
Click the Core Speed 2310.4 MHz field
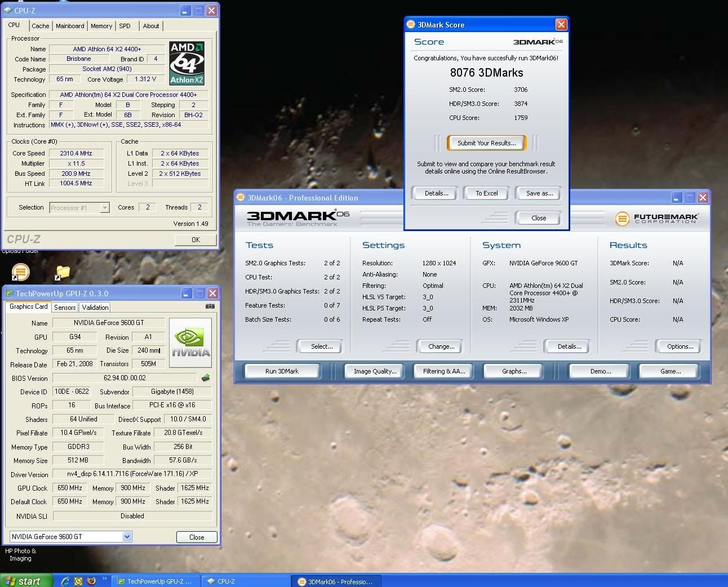tap(76, 153)
